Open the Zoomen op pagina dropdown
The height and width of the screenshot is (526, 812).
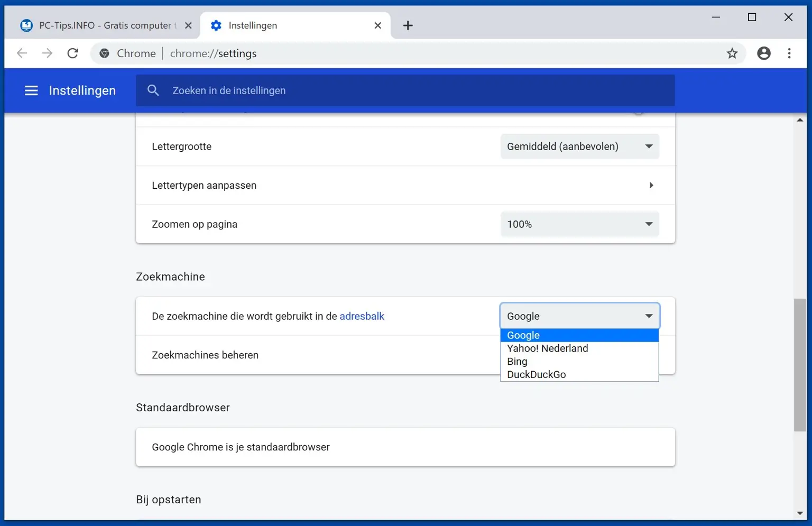(x=579, y=224)
